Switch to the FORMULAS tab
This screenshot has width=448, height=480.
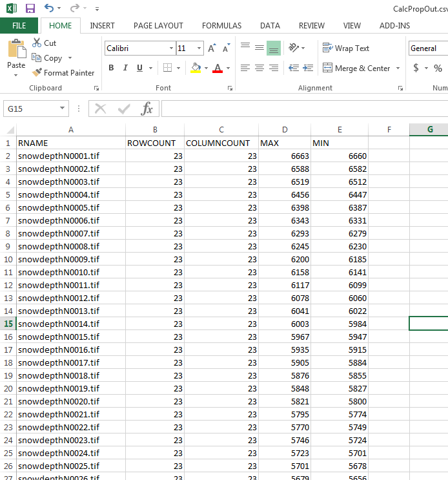[221, 26]
